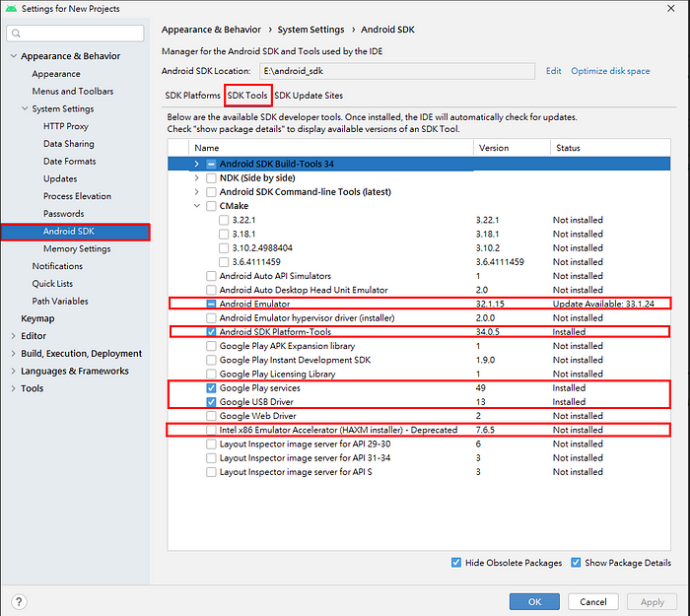
Task: Click the search magnifier icon
Action: click(17, 34)
